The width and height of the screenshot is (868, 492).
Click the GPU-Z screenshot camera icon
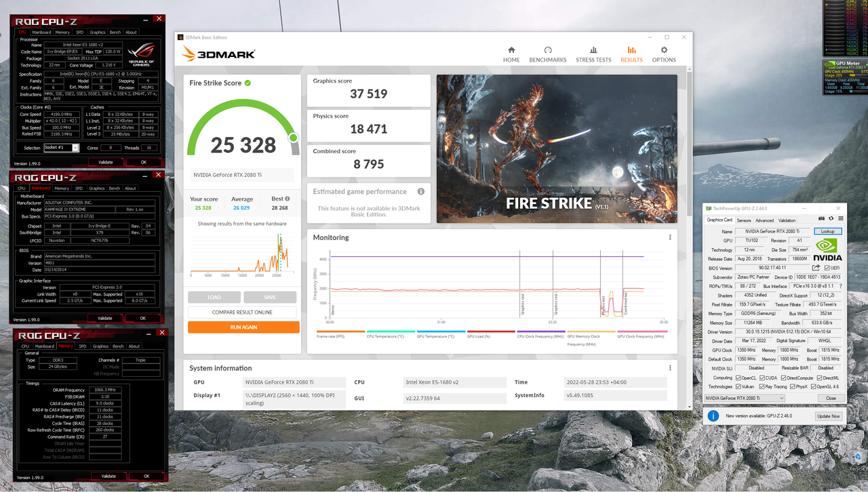(x=822, y=219)
